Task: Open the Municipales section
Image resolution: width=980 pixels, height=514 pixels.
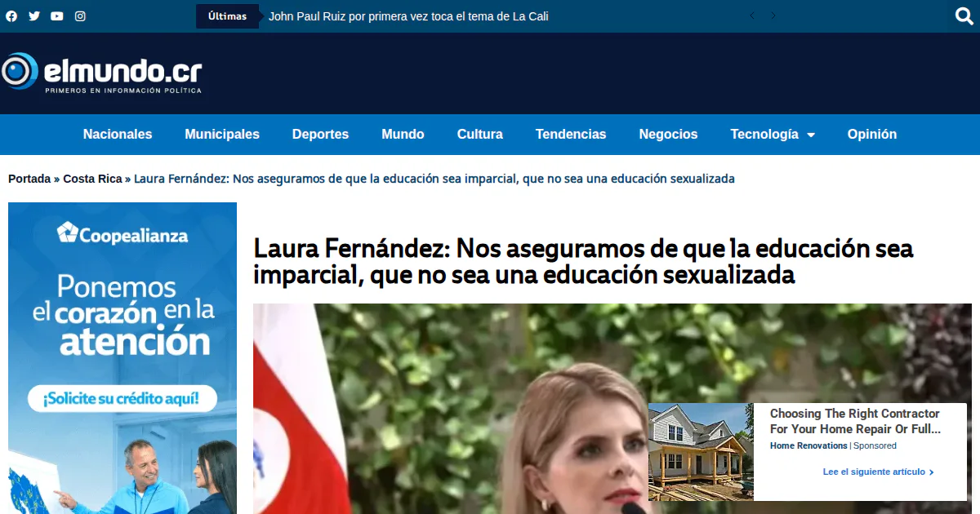Action: coord(222,135)
